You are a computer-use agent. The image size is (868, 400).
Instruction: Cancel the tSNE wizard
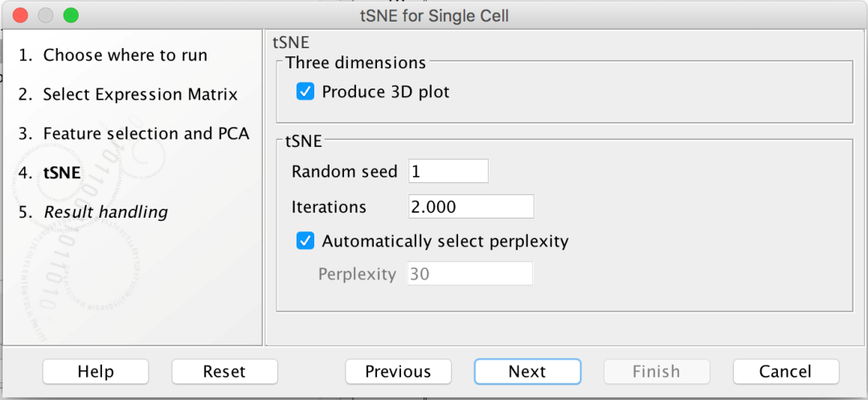(x=785, y=372)
